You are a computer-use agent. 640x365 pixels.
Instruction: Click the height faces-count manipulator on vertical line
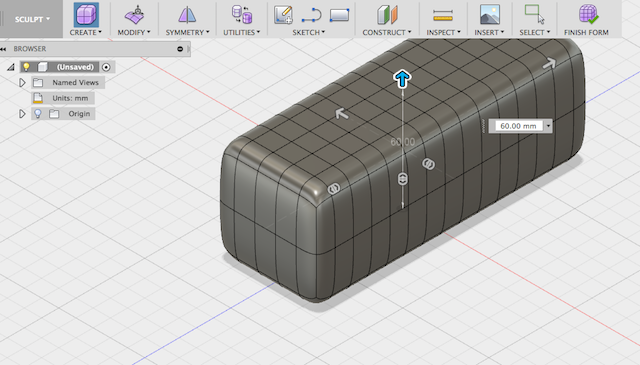pyautogui.click(x=402, y=179)
